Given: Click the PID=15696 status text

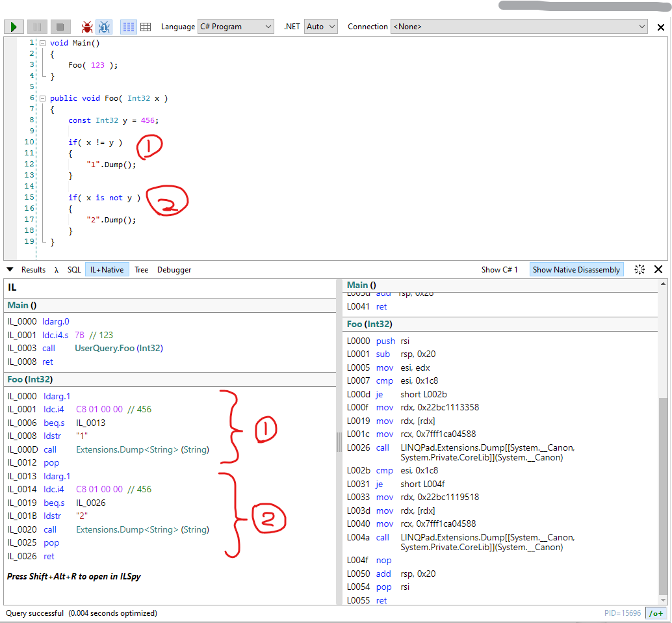Looking at the screenshot, I should [623, 613].
